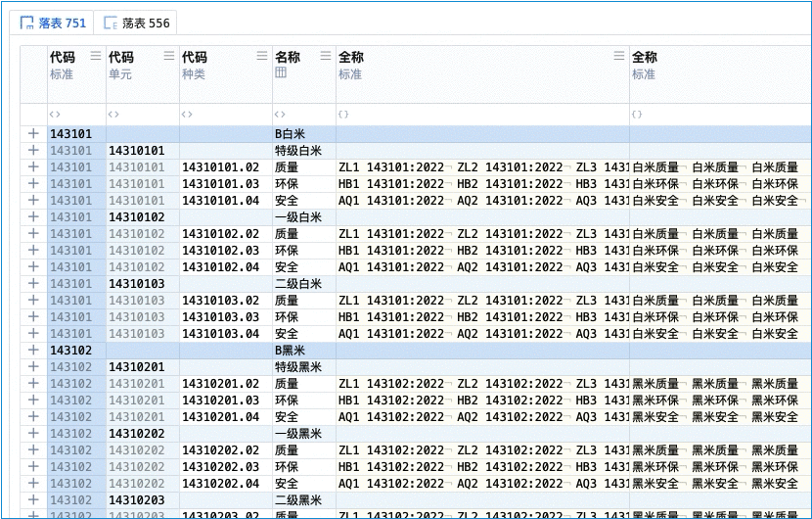Screen dimensions: 812x519
Task: Expand row 14310101.03 plus icon
Action: tap(33, 183)
